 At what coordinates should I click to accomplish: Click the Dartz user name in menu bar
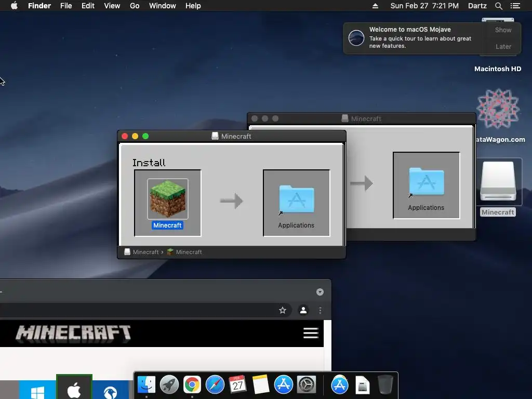pyautogui.click(x=477, y=6)
